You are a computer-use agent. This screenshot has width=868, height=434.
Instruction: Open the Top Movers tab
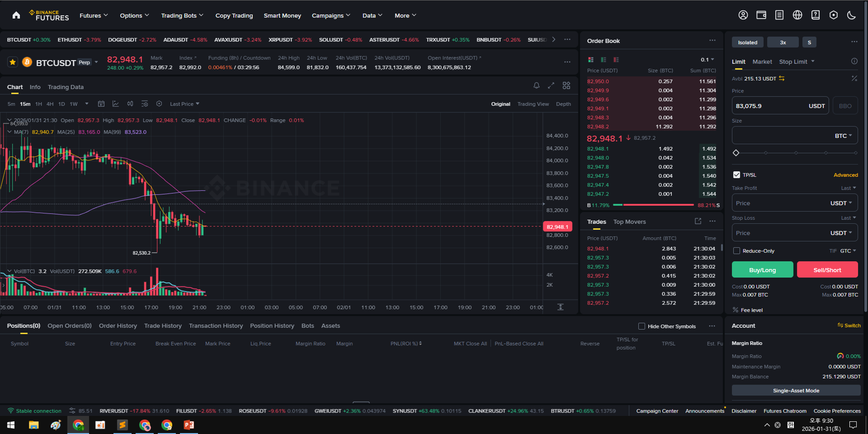[629, 222]
